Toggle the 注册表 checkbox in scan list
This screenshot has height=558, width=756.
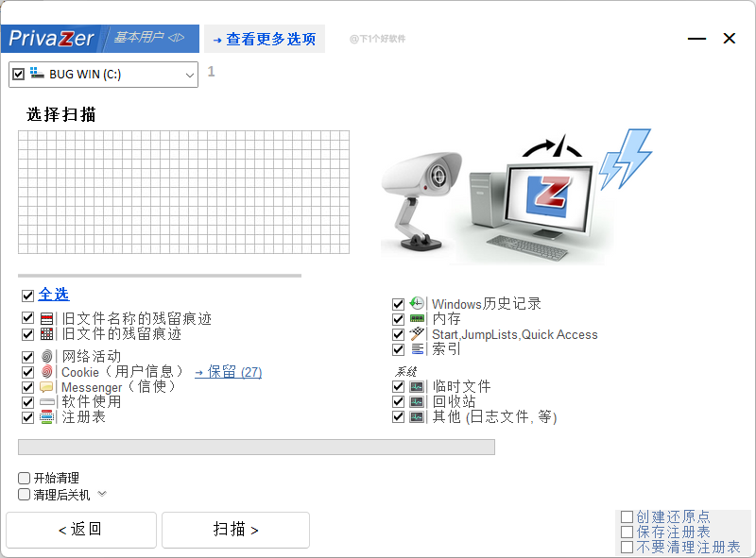point(28,417)
